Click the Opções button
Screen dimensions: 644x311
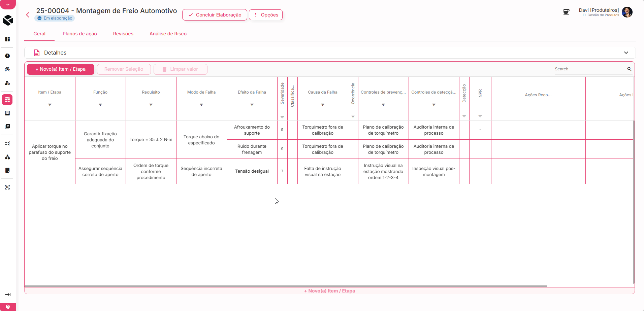[x=266, y=15]
